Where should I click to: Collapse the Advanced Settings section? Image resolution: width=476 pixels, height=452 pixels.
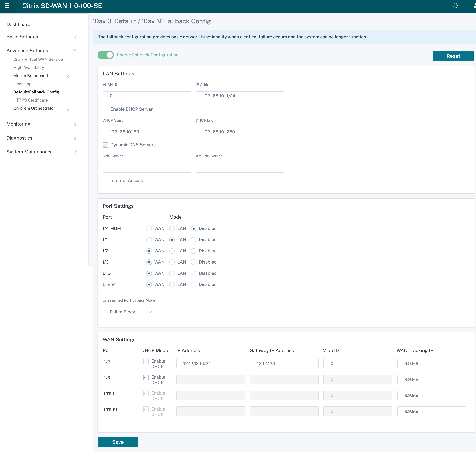75,50
